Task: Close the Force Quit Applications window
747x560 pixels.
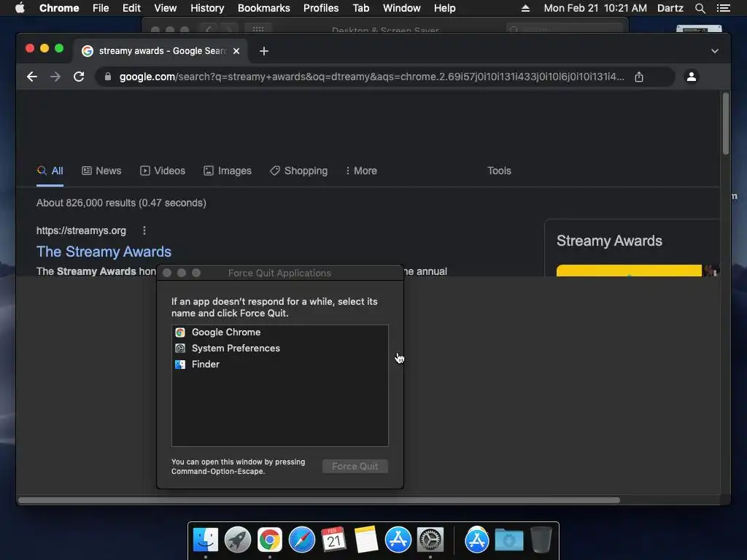Action: (x=167, y=273)
